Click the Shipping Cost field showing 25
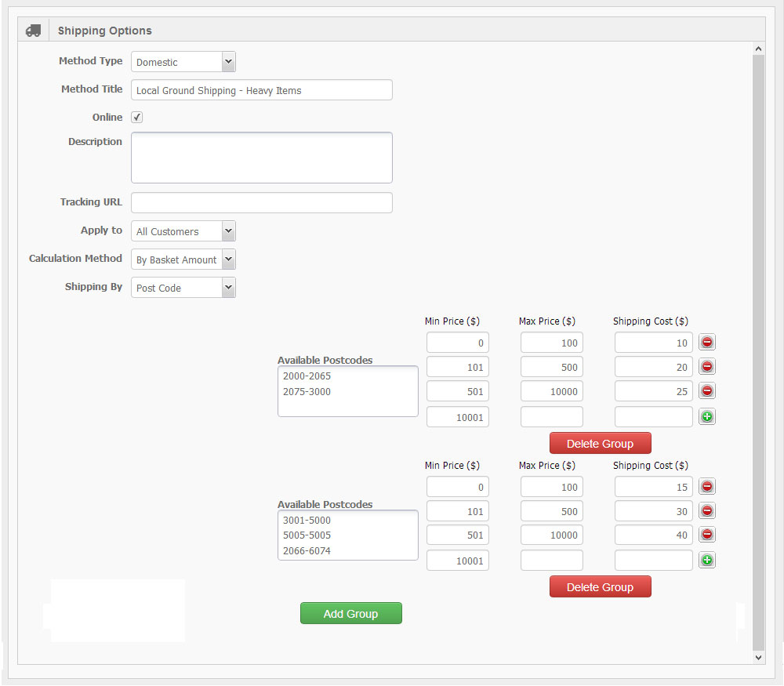Screen dimensions: 784x686 (x=654, y=391)
